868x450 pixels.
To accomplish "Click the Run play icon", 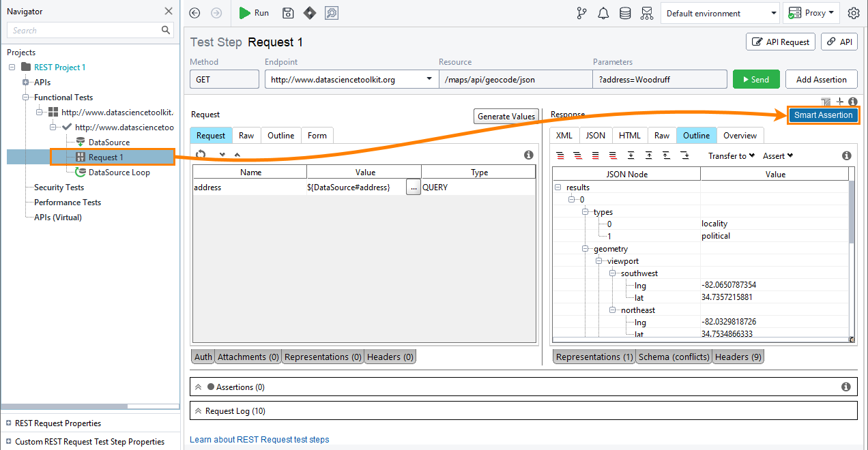I will coord(245,13).
